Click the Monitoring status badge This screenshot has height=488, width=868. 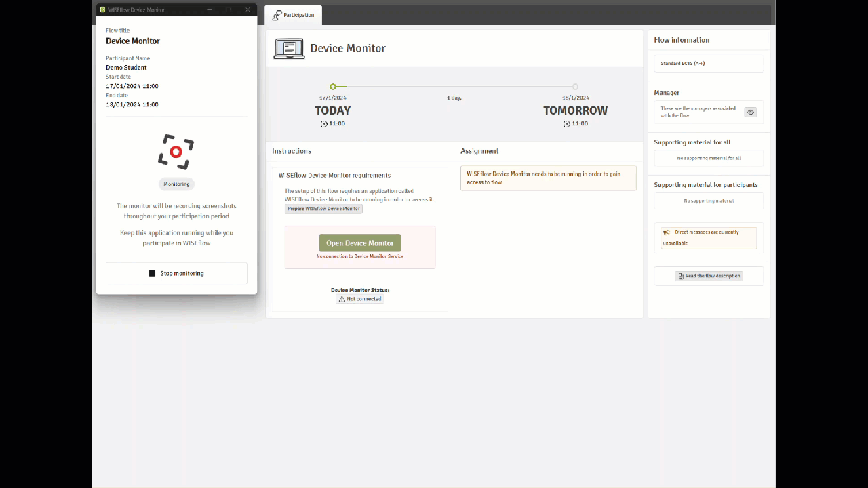click(176, 184)
